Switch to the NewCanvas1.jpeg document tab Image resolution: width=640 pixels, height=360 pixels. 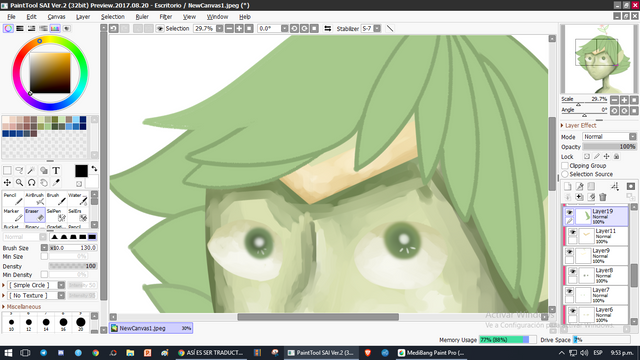151,328
